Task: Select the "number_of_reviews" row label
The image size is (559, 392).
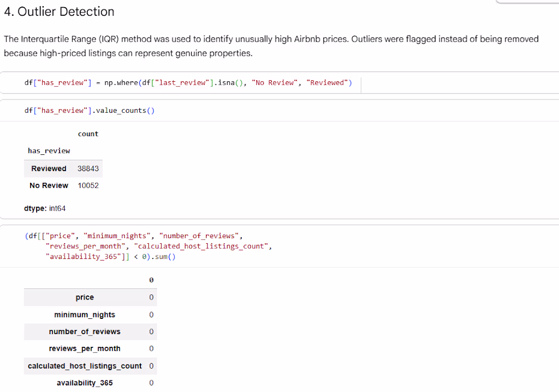Action: pyautogui.click(x=85, y=332)
